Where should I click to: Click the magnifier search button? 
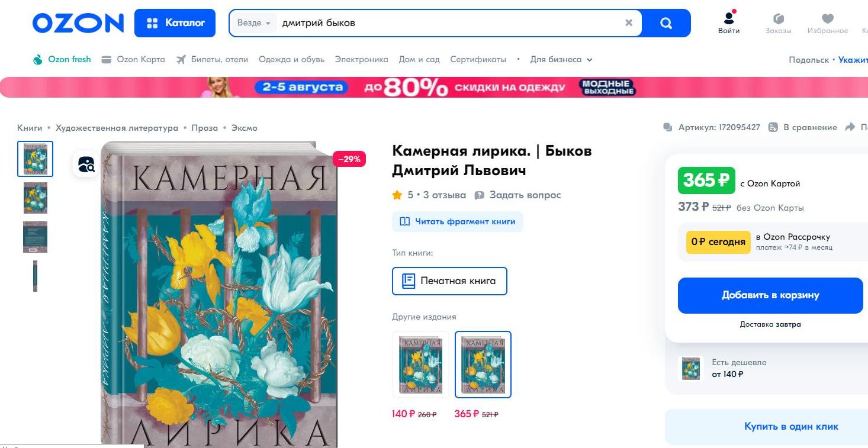(666, 23)
